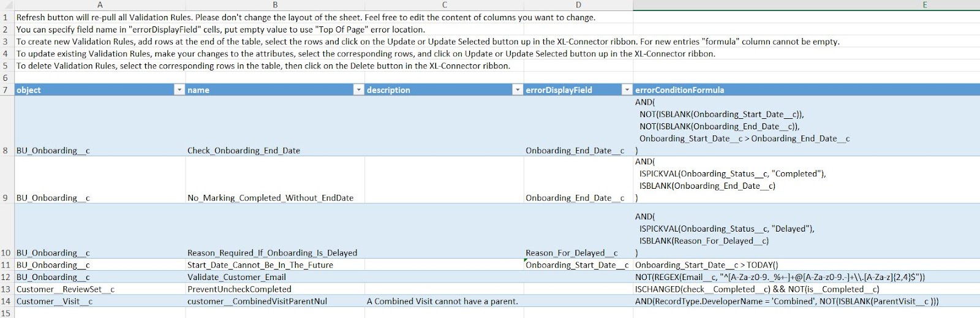The image size is (980, 318).
Task: Click the ISCHANGED(check__Completed__c) formula cell
Action: [x=806, y=289]
